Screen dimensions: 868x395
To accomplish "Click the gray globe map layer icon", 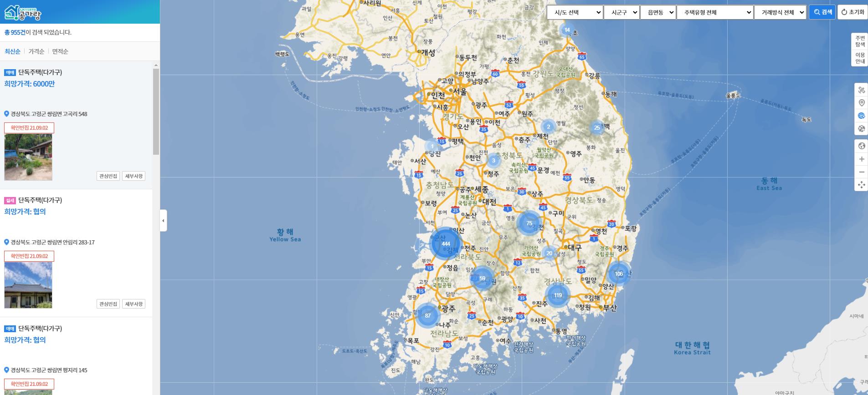I will 861,128.
